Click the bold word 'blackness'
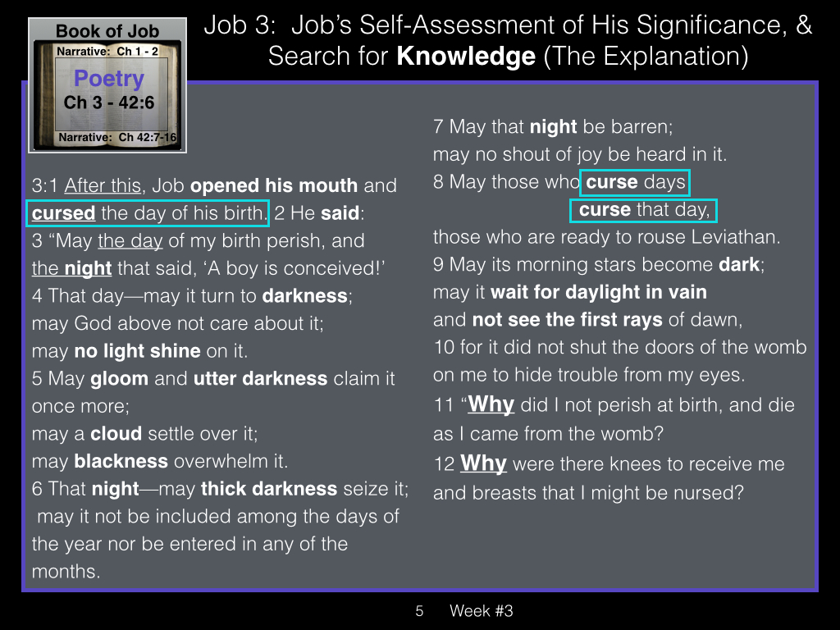The image size is (840, 630). [x=121, y=461]
